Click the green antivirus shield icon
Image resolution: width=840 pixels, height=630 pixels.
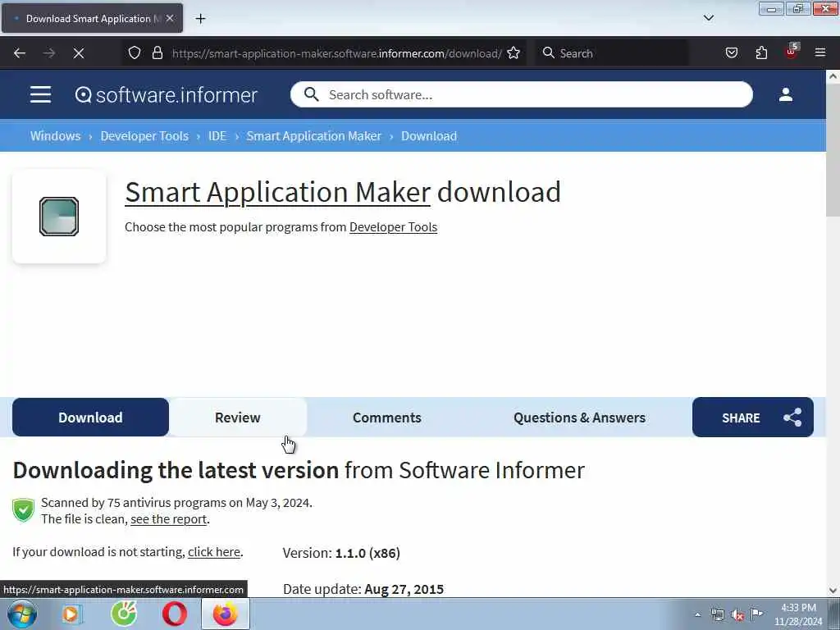click(23, 510)
